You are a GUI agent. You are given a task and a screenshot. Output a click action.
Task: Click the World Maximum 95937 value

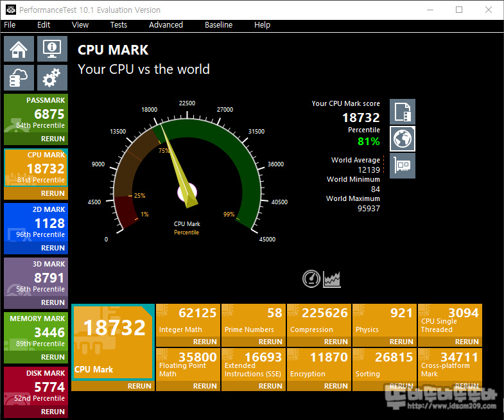pos(369,208)
